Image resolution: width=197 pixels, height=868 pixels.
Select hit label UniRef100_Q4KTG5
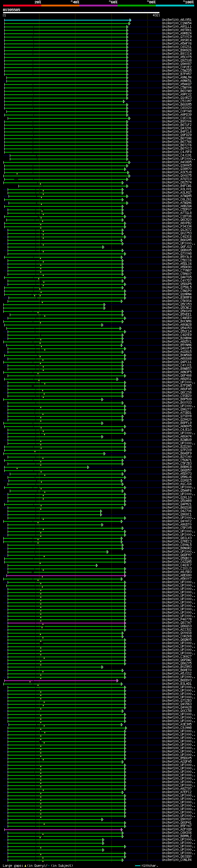click(177, 277)
